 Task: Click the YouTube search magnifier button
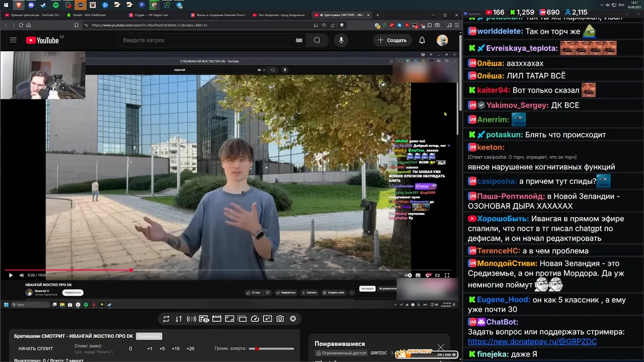(317, 40)
